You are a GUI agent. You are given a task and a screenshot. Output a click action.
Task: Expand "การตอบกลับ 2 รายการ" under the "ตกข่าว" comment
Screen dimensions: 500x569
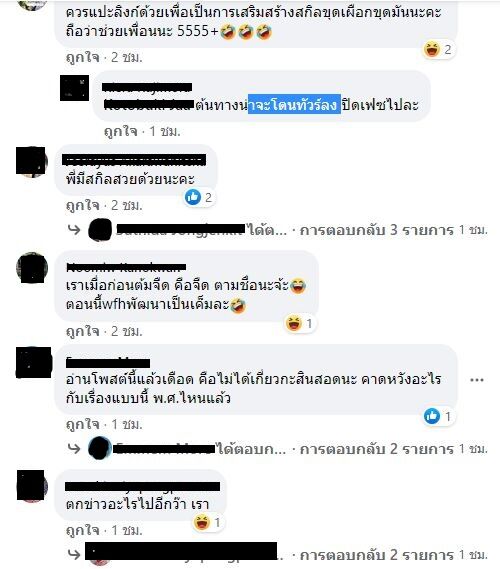click(377, 555)
